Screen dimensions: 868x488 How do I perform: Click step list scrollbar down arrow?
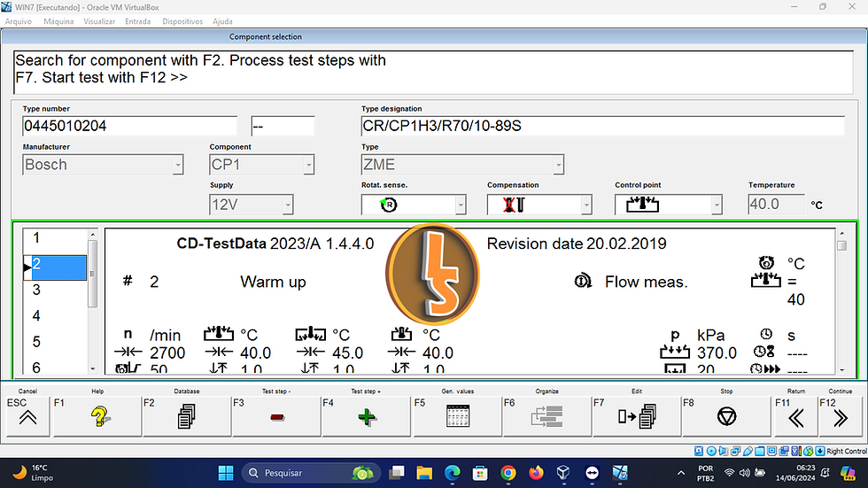92,368
